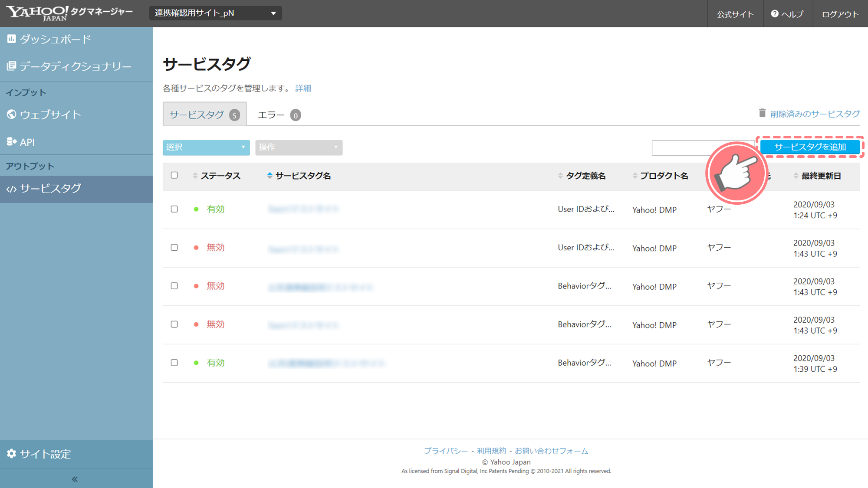The image size is (868, 488).
Task: Open the 選択 dropdown
Action: tap(206, 147)
